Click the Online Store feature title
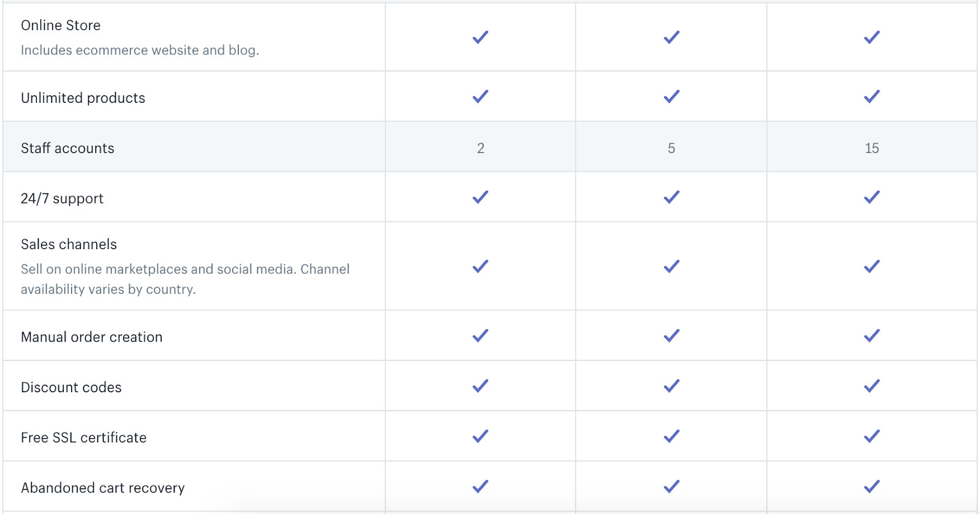The width and height of the screenshot is (980, 514). pos(61,25)
